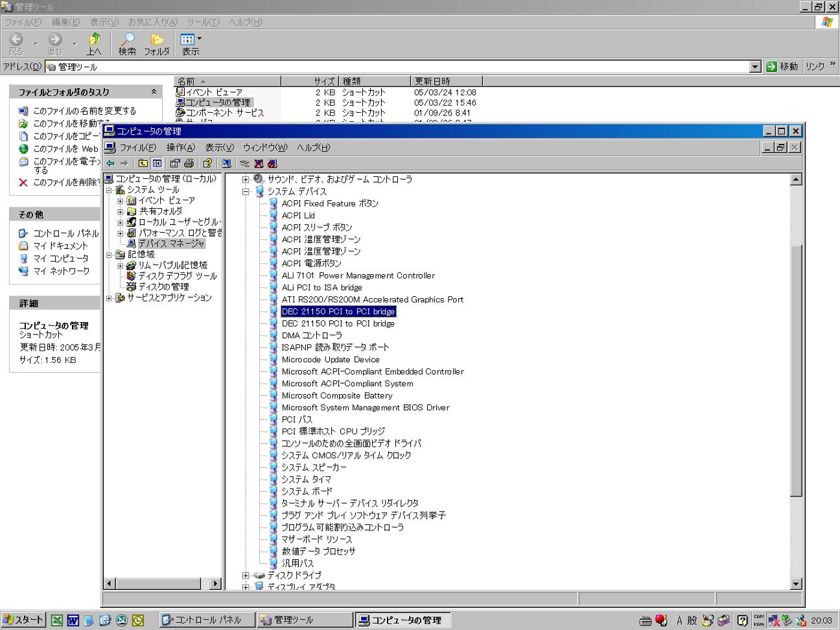Toggle the Show/Hide Console Tree icon

157,163
